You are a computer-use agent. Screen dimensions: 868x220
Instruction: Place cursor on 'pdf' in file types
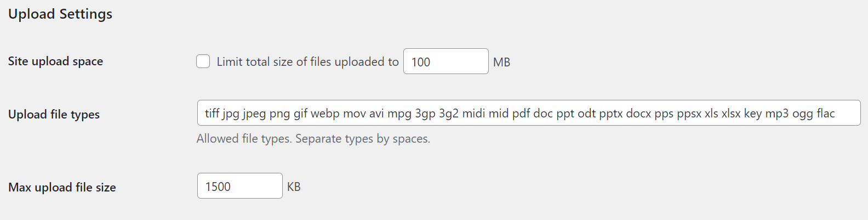click(x=521, y=113)
